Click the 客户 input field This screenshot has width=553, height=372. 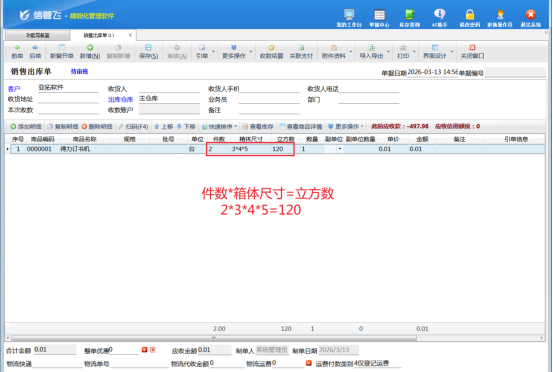(x=68, y=88)
